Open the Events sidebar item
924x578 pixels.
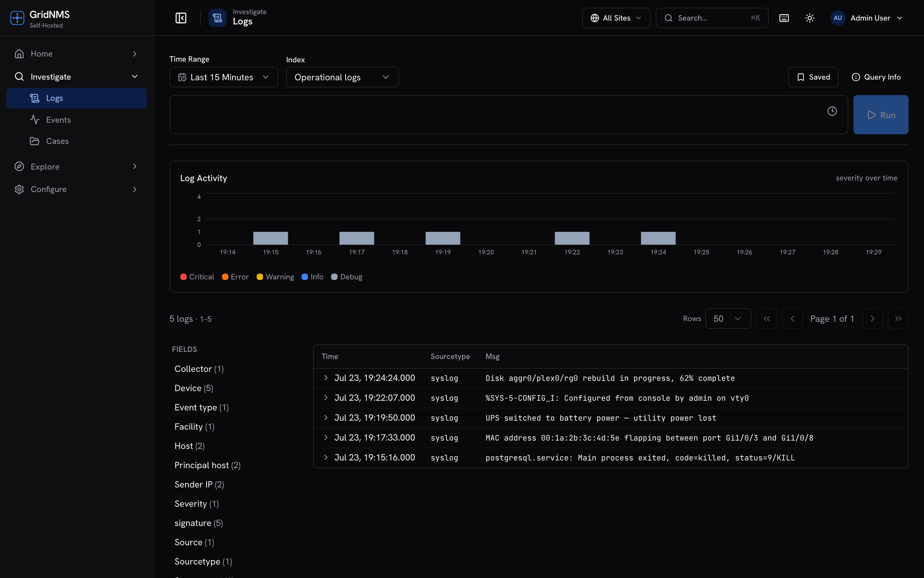(x=76, y=120)
